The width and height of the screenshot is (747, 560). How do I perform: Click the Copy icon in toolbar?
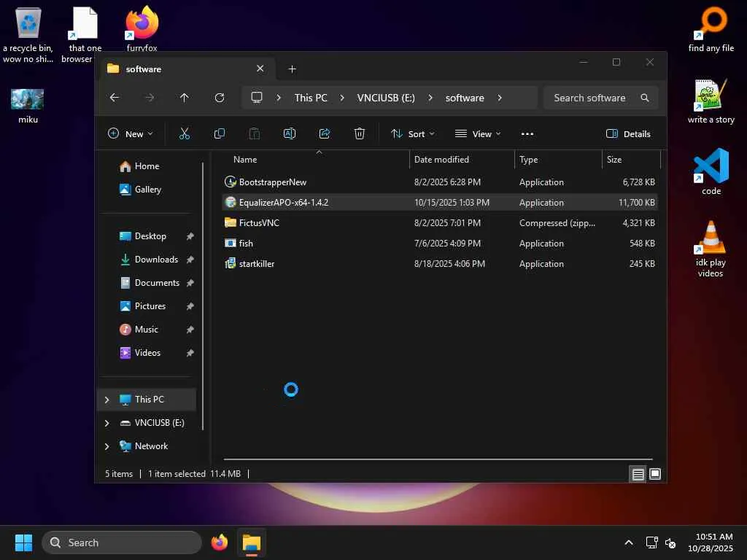pyautogui.click(x=219, y=134)
